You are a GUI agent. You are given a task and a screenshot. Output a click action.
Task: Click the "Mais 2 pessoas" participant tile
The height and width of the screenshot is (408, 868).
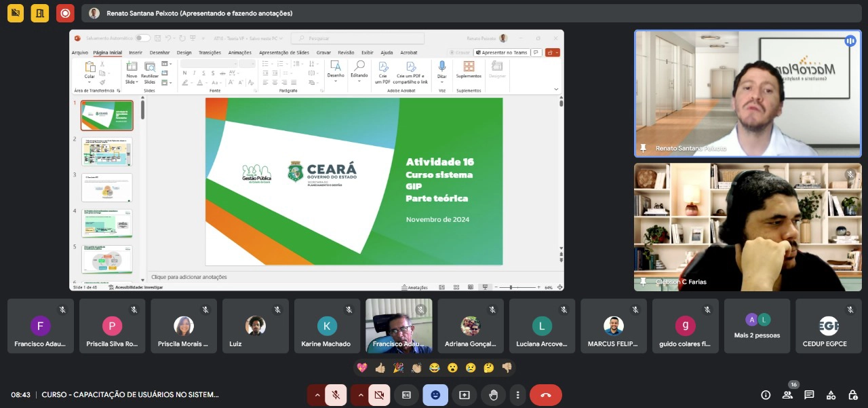[x=757, y=326]
